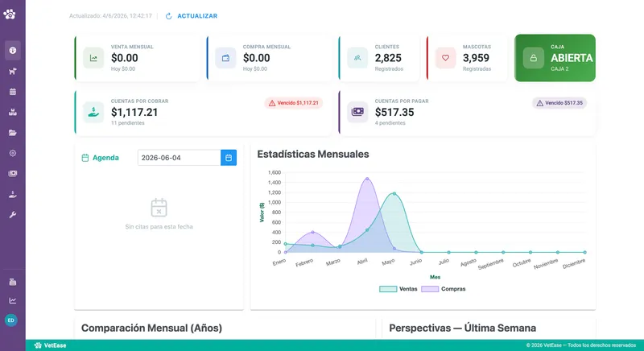Open the cash register icon in sidebar
Viewport: 644px width, 351px height.
pyautogui.click(x=13, y=282)
